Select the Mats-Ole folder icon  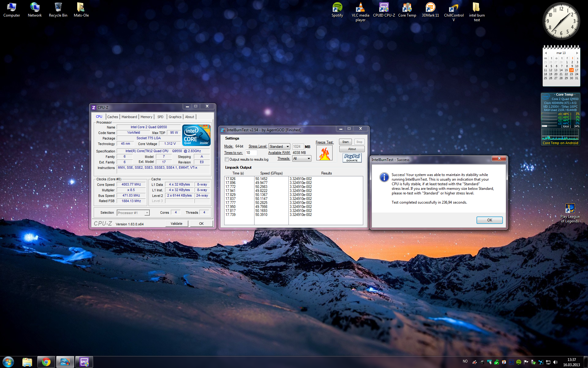[81, 10]
